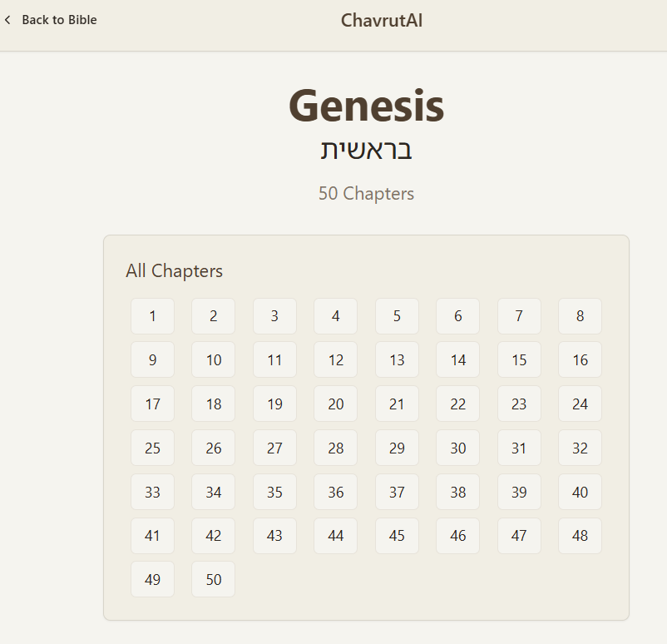667x644 pixels.
Task: Select chapter 47
Action: point(519,536)
